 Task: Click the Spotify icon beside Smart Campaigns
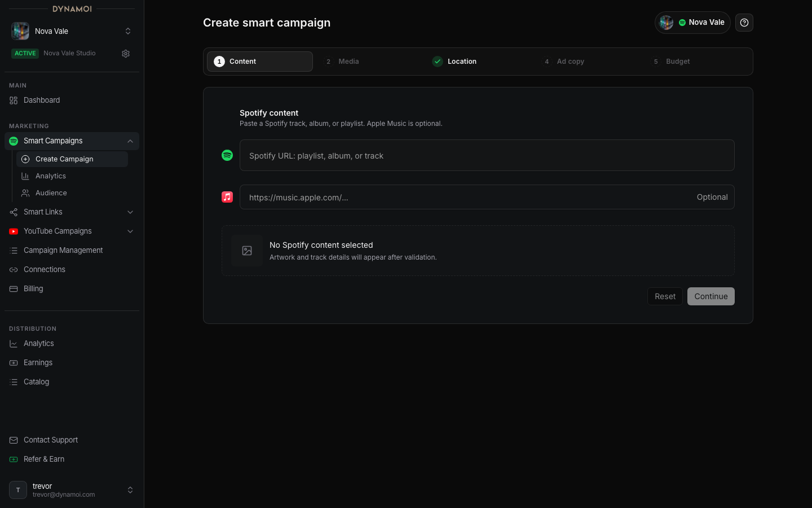14,141
